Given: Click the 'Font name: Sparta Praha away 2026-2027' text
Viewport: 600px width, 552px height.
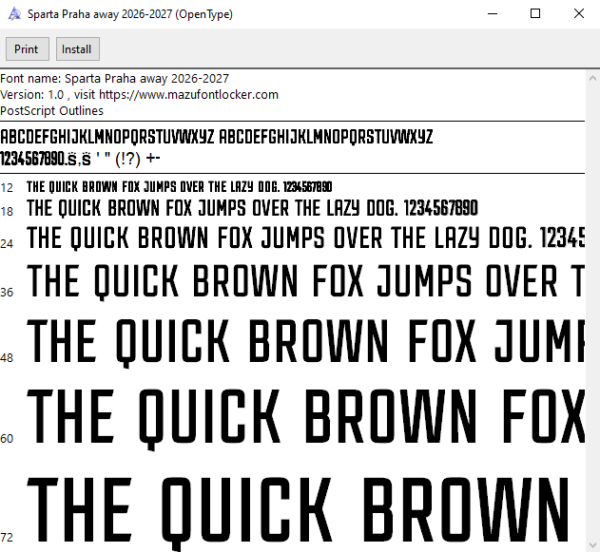Looking at the screenshot, I should click(x=114, y=79).
